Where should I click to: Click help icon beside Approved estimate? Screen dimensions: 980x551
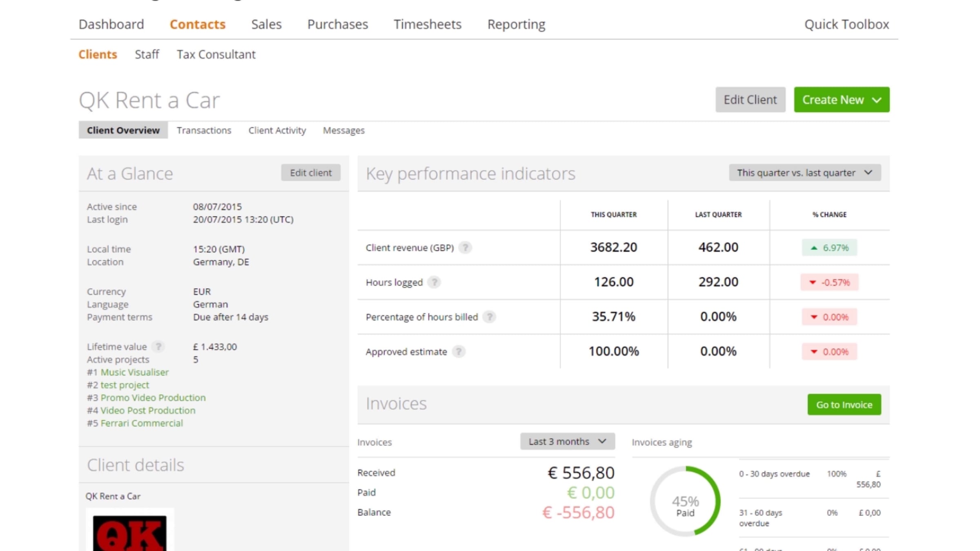pyautogui.click(x=458, y=351)
